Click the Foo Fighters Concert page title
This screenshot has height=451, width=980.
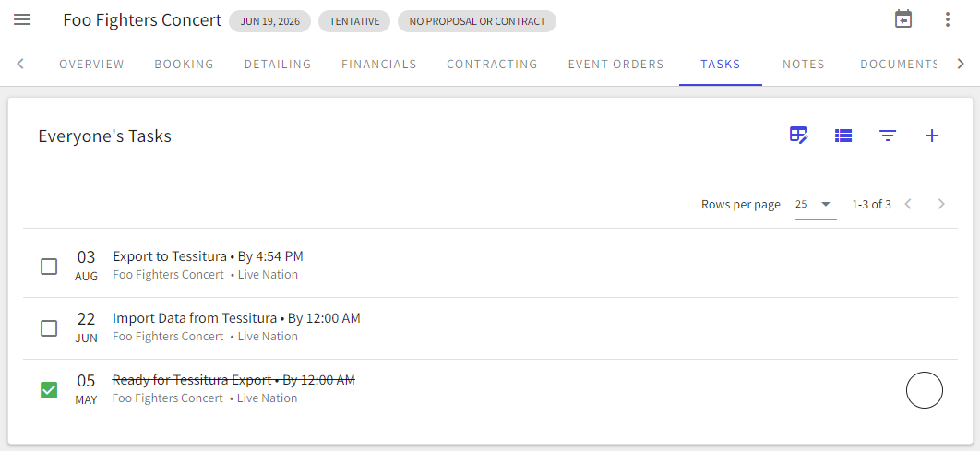pos(142,20)
